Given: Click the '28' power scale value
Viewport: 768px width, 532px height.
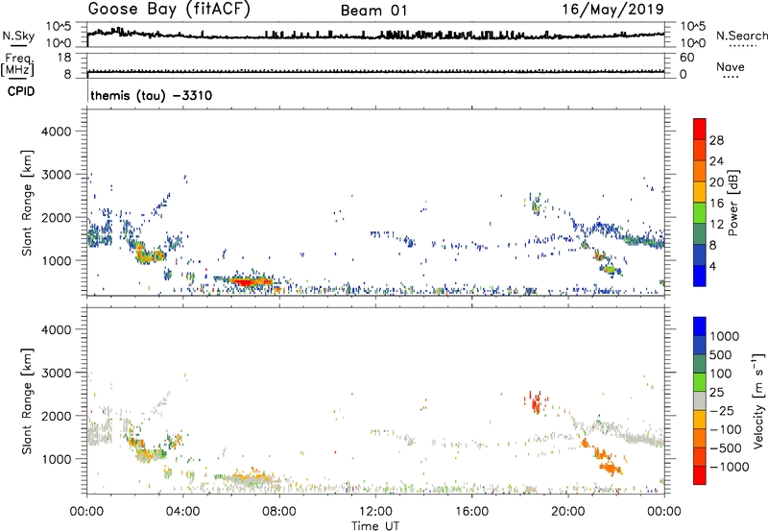Looking at the screenshot, I should (716, 140).
